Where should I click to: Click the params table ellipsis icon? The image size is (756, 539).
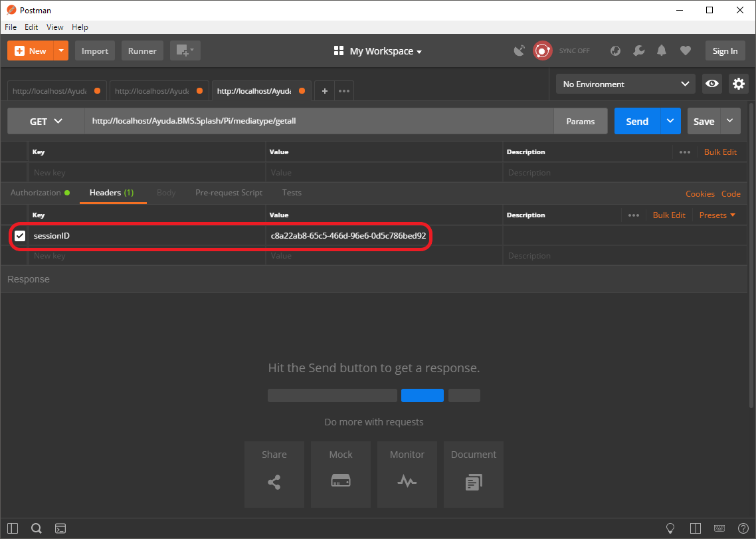click(x=685, y=152)
